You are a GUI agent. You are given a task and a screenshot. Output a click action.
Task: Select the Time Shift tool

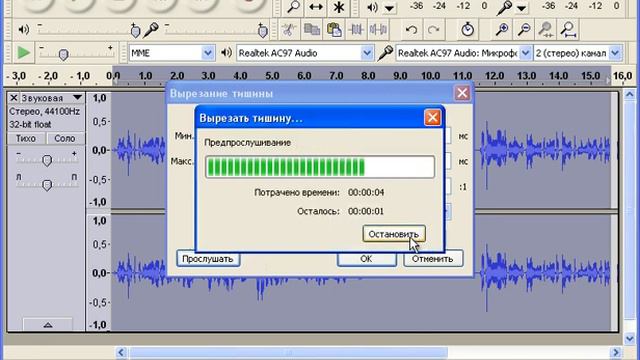(x=316, y=7)
